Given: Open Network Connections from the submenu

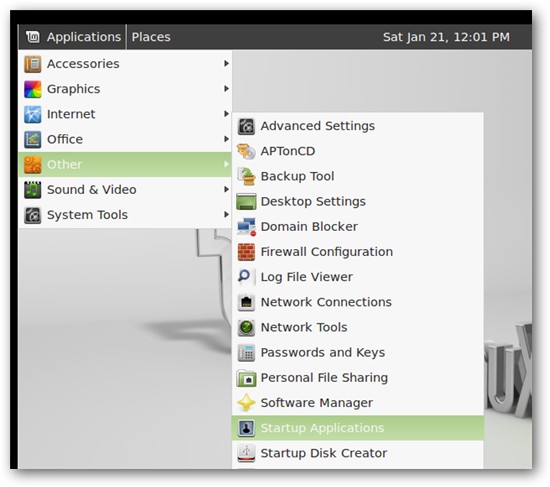Looking at the screenshot, I should coord(358,302).
